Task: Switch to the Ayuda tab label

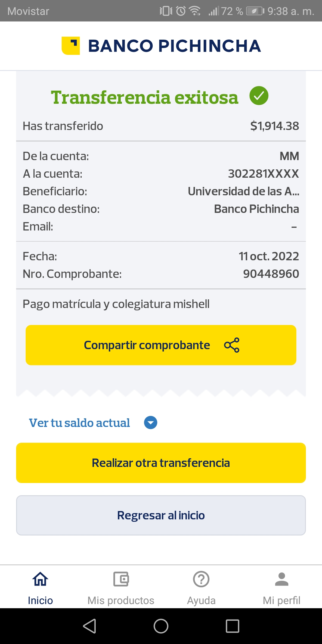Action: point(201,600)
